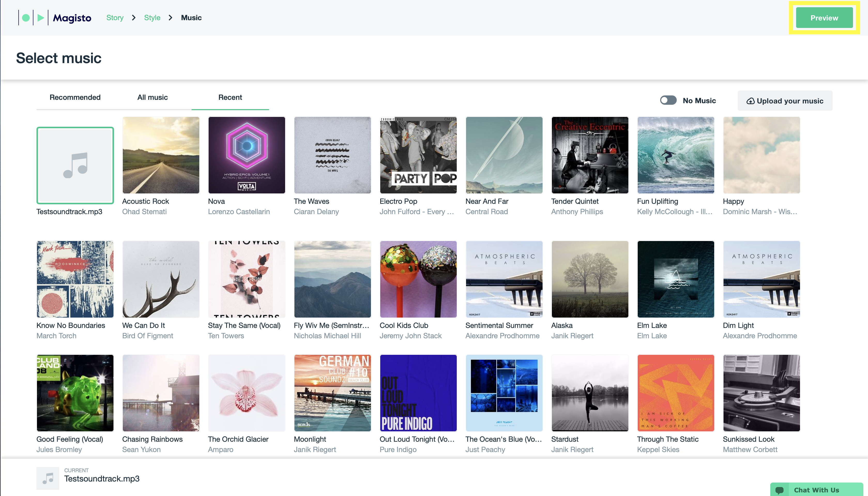Select the Tender Quintet cover
868x496 pixels.
tap(590, 155)
